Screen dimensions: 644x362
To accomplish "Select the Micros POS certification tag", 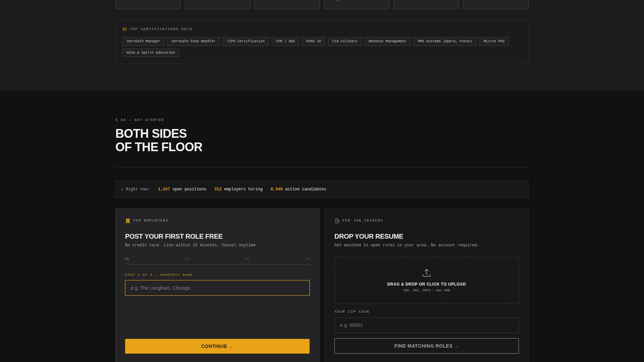I will tap(493, 41).
